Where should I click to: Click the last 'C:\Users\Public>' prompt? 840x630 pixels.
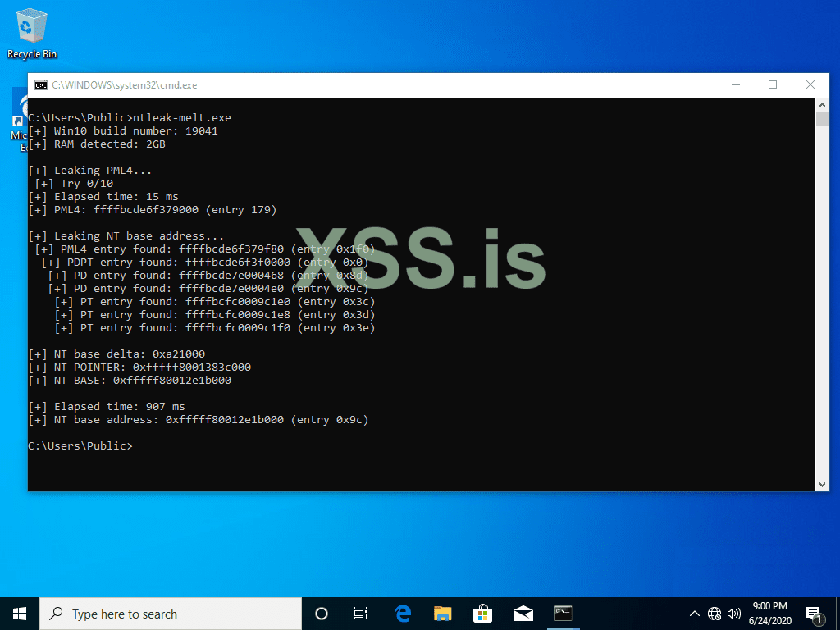[x=80, y=446]
